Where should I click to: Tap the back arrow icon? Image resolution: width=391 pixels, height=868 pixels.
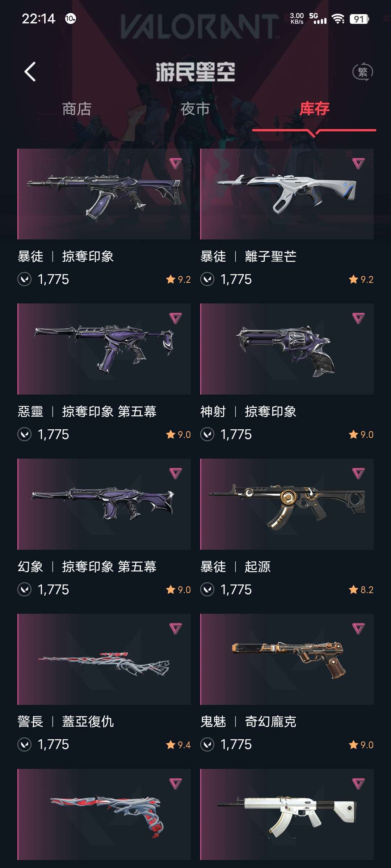(x=30, y=72)
